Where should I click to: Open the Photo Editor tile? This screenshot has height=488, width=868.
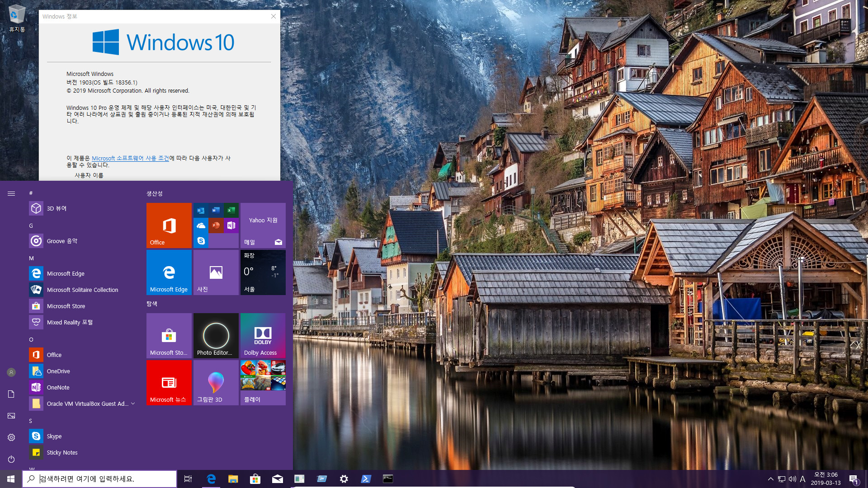[x=216, y=336]
